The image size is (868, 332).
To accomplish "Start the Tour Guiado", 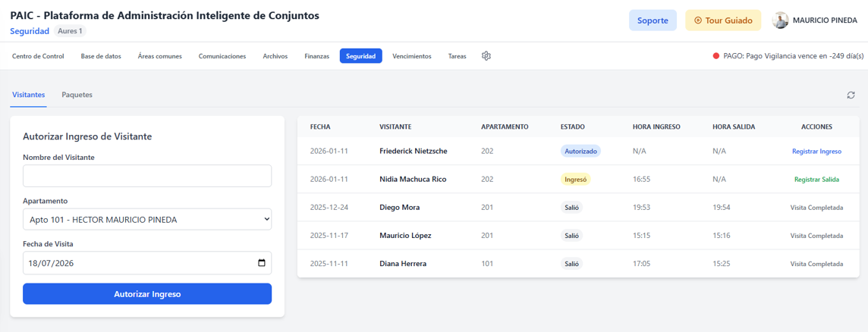I will [723, 20].
